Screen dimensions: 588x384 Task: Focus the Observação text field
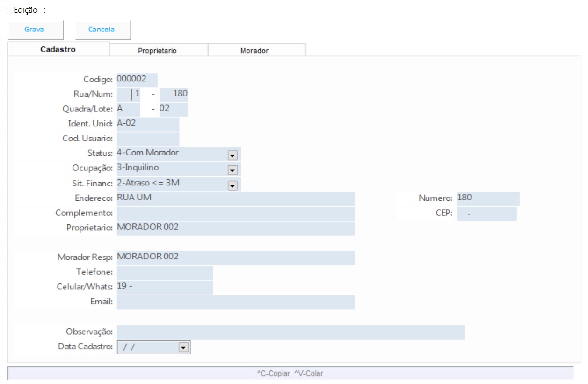point(290,332)
